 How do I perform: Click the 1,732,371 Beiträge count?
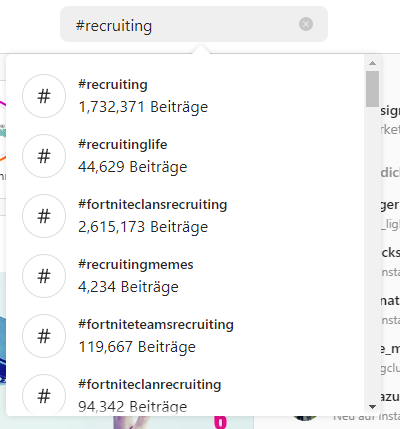tap(143, 107)
